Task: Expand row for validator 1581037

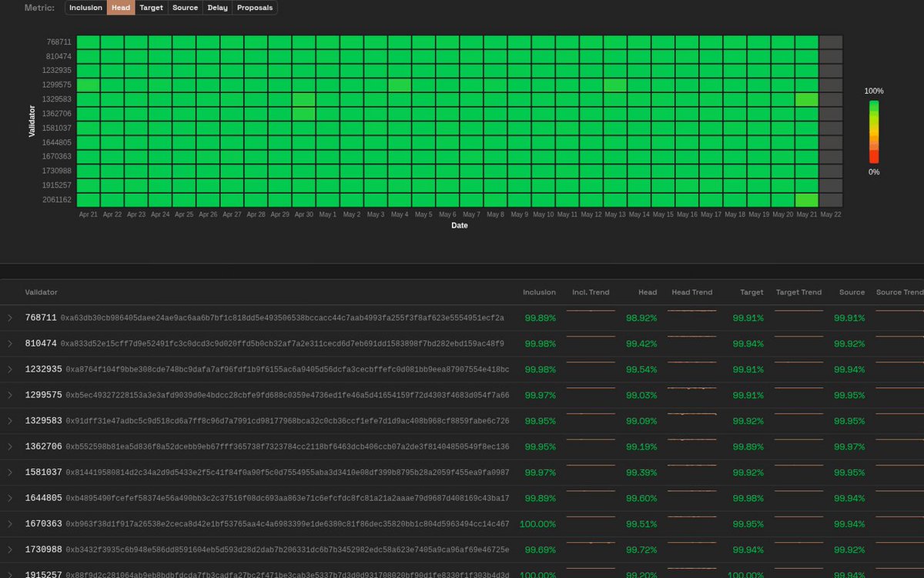Action: pyautogui.click(x=10, y=473)
